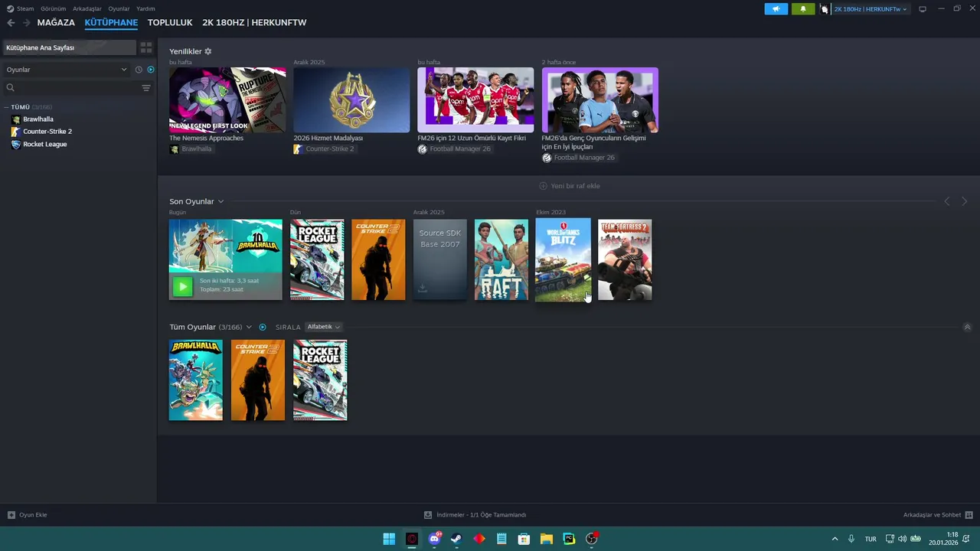Open PyCharm from the taskbar

click(569, 539)
